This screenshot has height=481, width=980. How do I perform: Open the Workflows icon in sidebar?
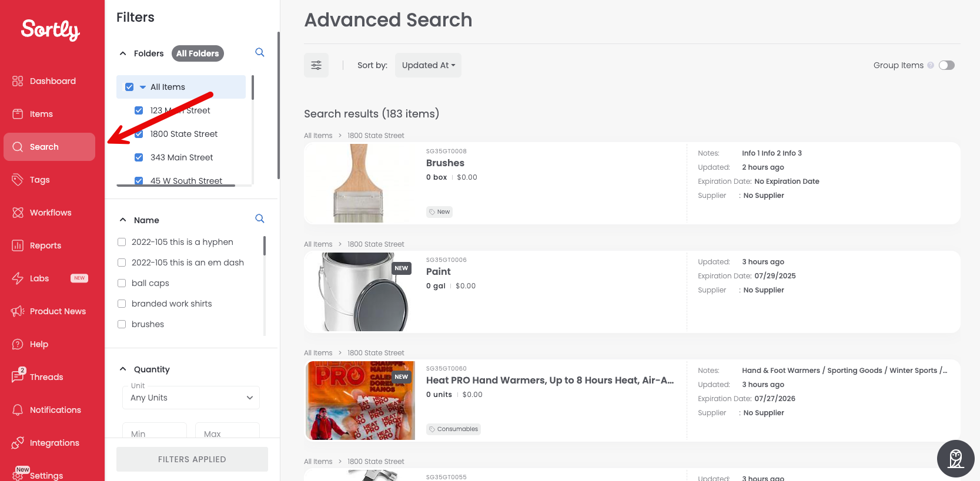18,213
